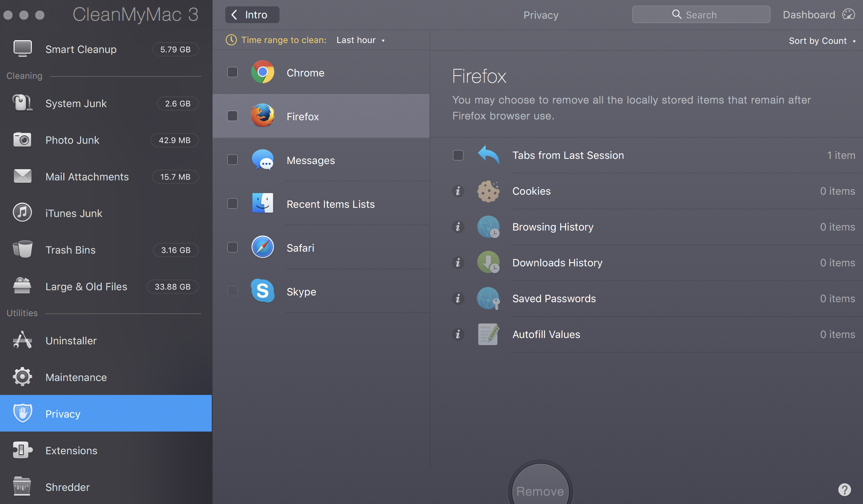Click the iTunes Junk music note icon
The height and width of the screenshot is (504, 863).
23,213
